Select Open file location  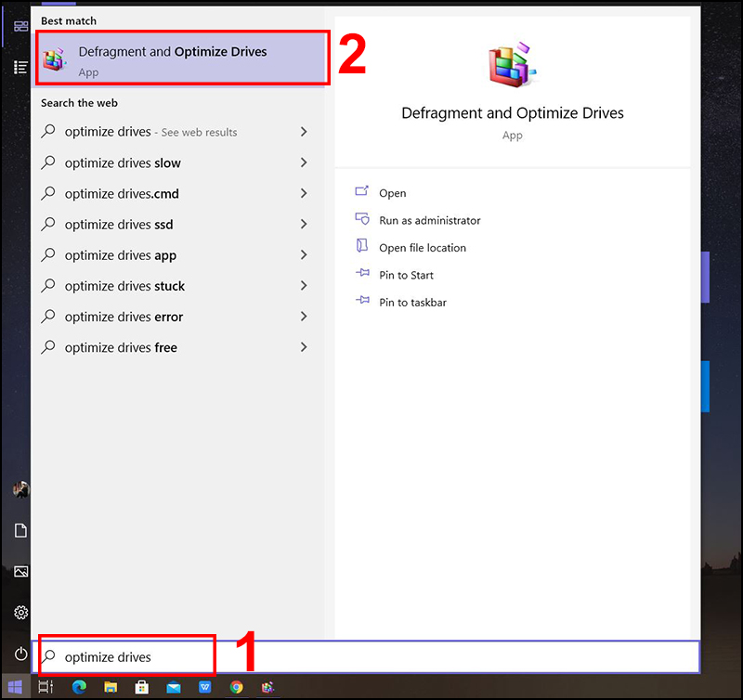423,248
